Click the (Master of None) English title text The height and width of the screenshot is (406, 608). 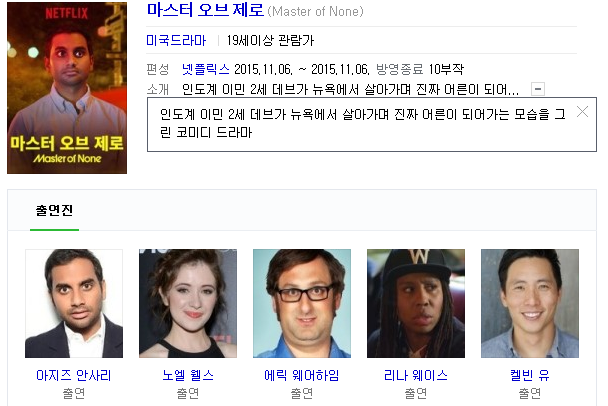pos(316,11)
